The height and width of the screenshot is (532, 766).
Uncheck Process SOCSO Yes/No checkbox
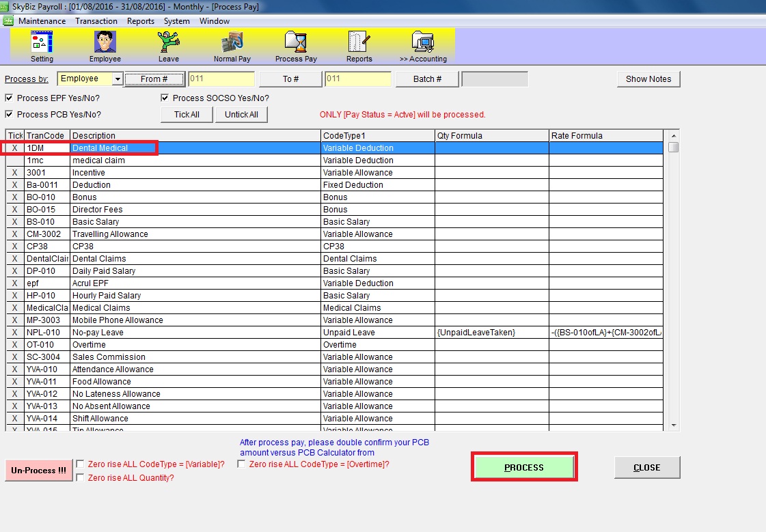[165, 98]
